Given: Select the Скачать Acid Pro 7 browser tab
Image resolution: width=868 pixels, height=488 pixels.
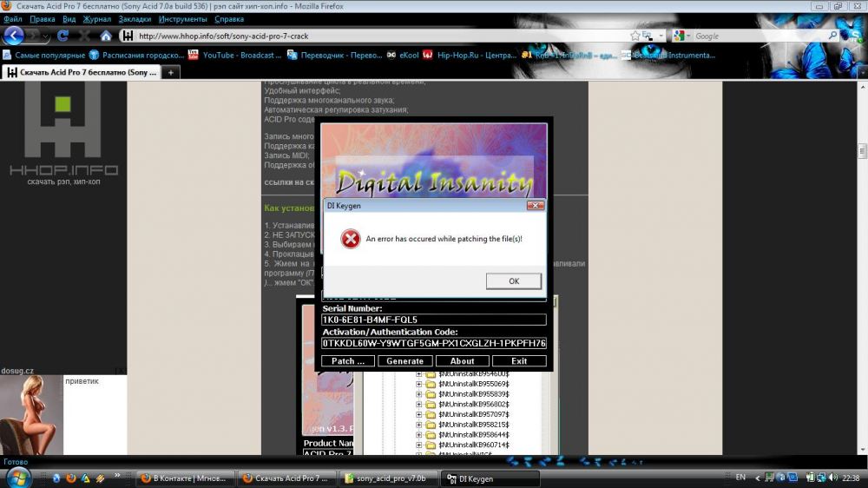Looking at the screenshot, I should tap(82, 72).
